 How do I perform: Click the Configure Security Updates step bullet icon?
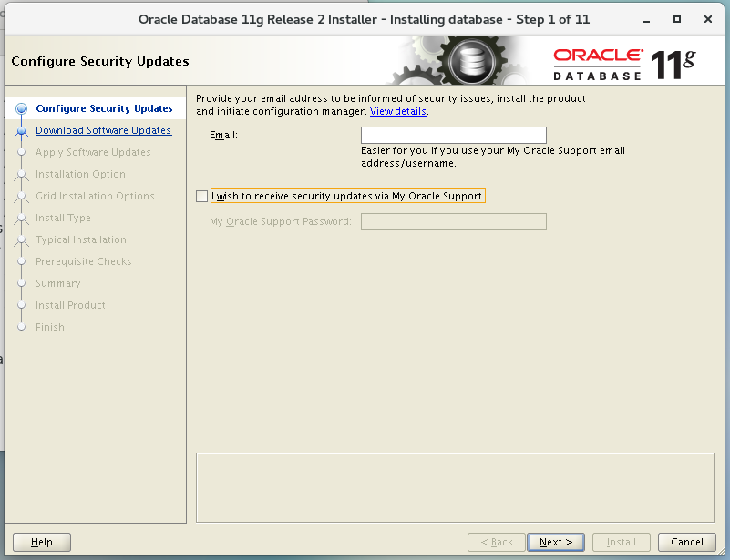point(21,109)
